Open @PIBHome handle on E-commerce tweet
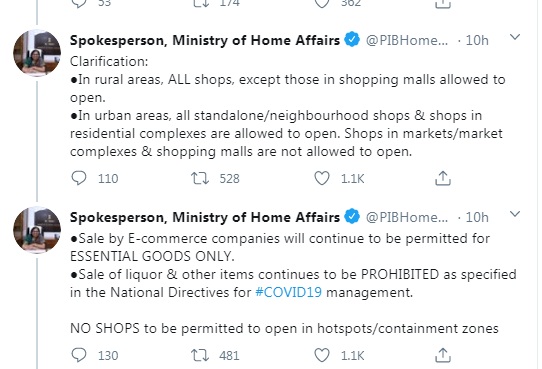Screen dimensions: 542x369 pos(407,218)
